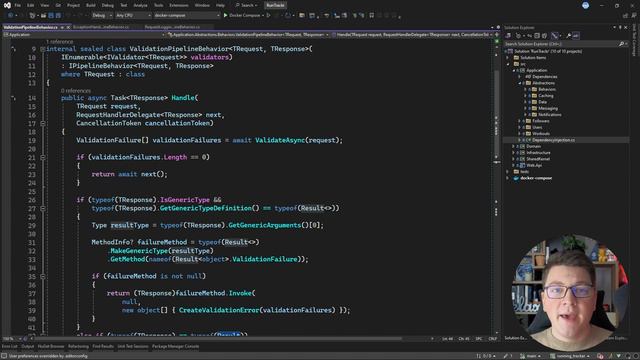Select the ValidationPipelineBehavior.cs tab
Screen dimensions: 640x360
30,27
